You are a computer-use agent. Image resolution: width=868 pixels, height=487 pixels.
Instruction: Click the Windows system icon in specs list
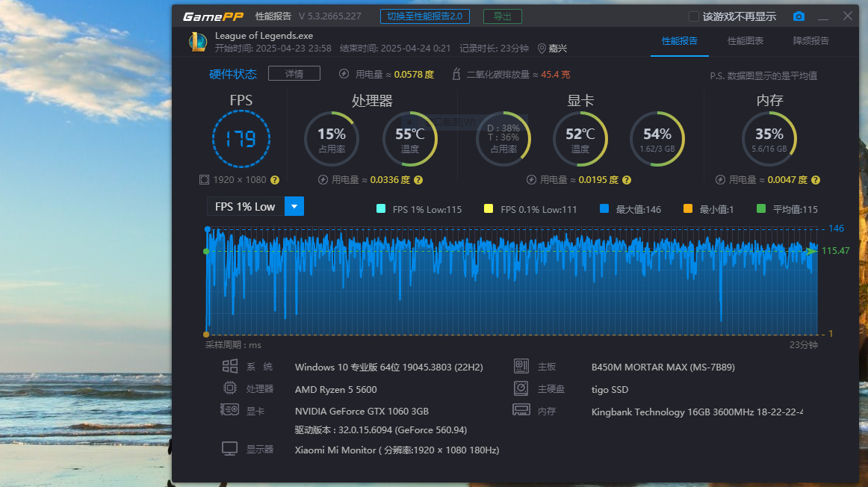(230, 366)
